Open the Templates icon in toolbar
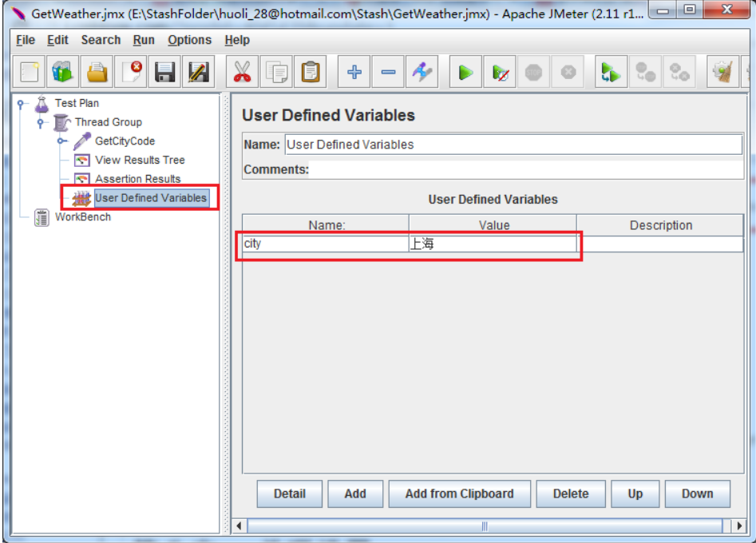The width and height of the screenshot is (756, 543). coord(63,73)
